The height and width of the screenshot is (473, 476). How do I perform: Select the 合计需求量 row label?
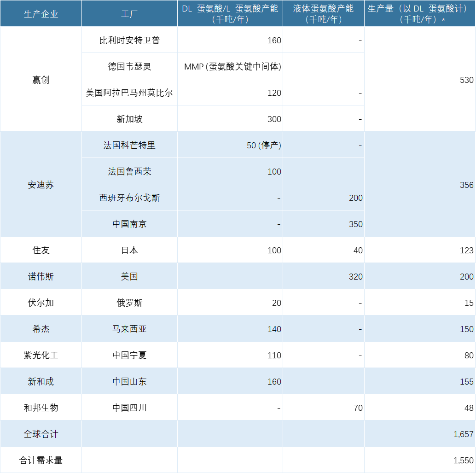tap(41, 460)
